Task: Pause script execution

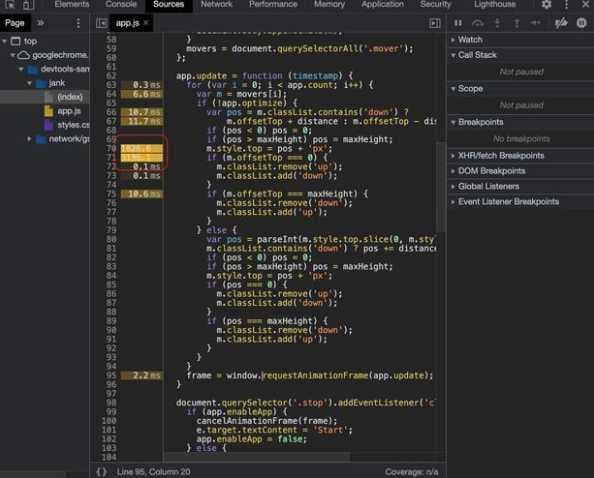Action: tap(458, 23)
